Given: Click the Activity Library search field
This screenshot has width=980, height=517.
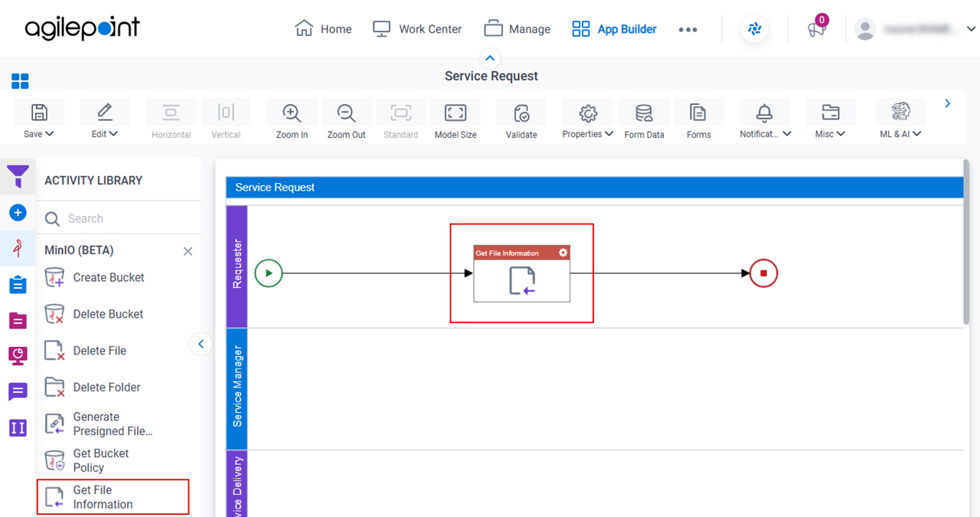Looking at the screenshot, I should tap(119, 218).
